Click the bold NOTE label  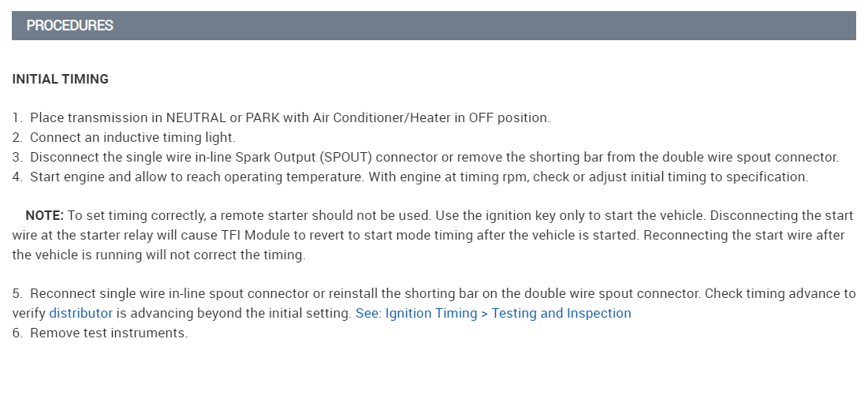pyautogui.click(x=44, y=215)
